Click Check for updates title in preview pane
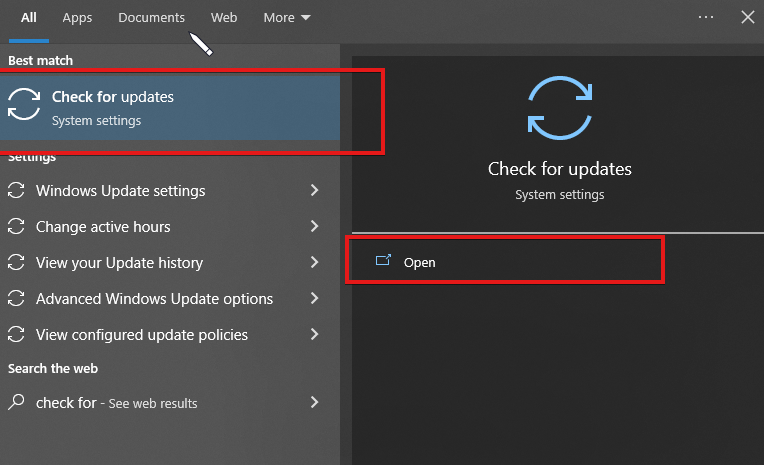 pos(560,169)
